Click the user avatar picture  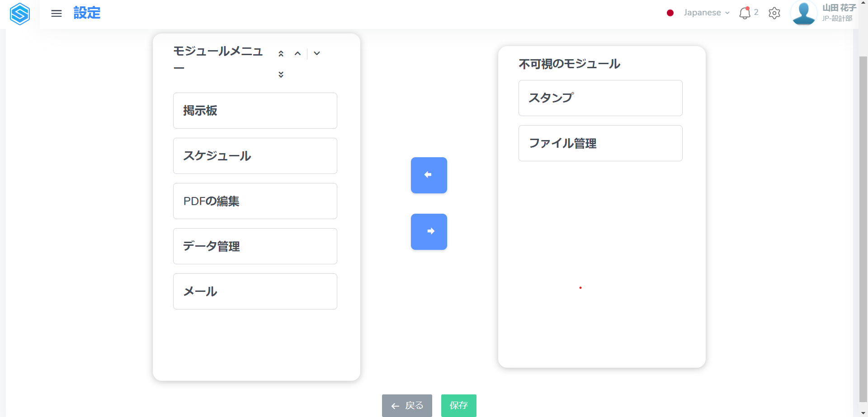coord(803,13)
